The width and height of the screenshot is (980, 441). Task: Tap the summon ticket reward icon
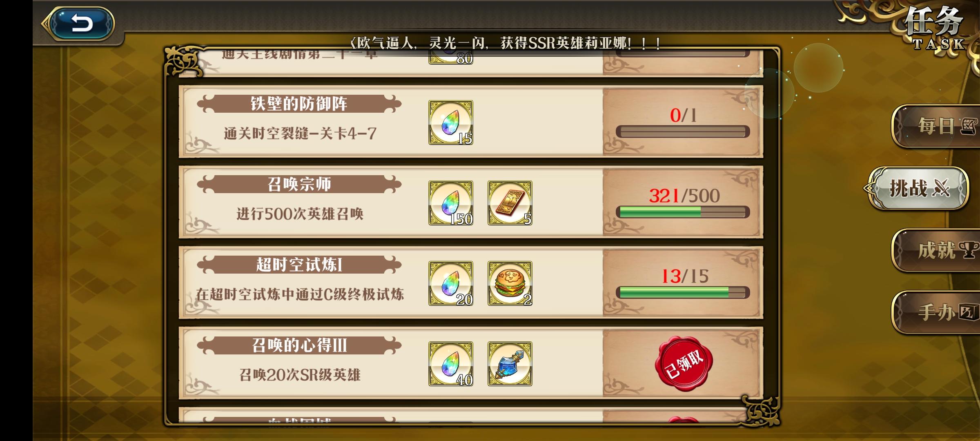(510, 203)
